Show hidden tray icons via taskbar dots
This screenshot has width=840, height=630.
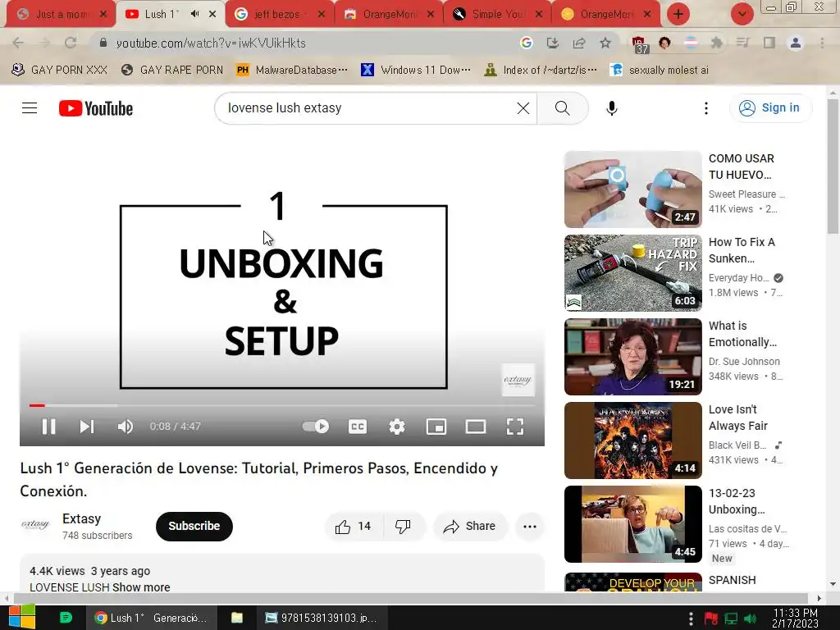(691, 619)
